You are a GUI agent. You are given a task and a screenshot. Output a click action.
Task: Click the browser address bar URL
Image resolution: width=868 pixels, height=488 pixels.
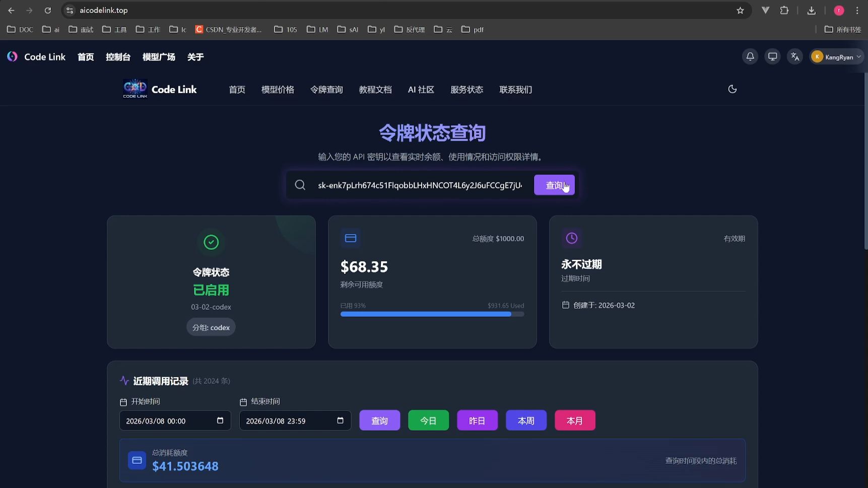(x=104, y=10)
